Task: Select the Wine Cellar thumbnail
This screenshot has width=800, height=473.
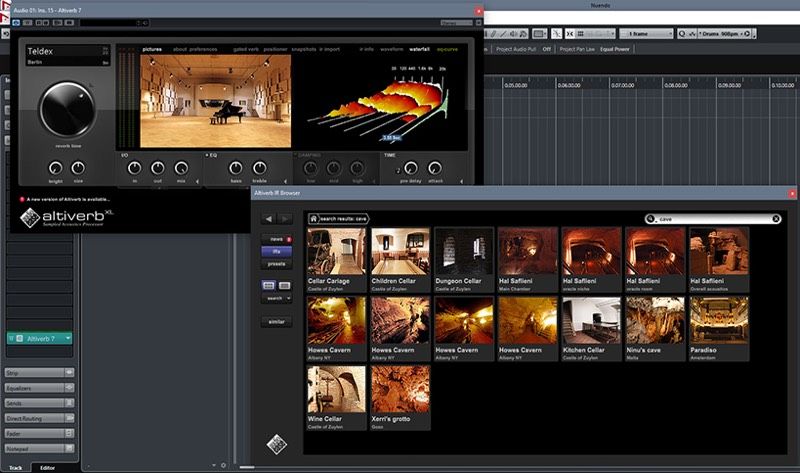Action: tap(336, 398)
